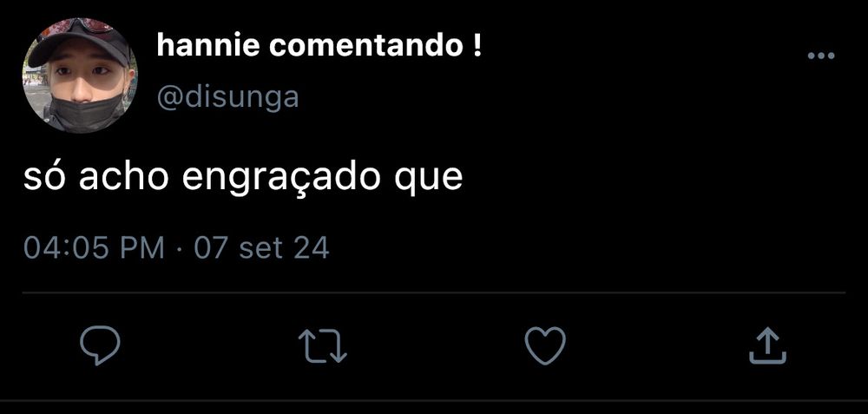Screen dimensions: 868x414
Task: Tap the word engraçado in the tweet
Action: tap(280, 178)
